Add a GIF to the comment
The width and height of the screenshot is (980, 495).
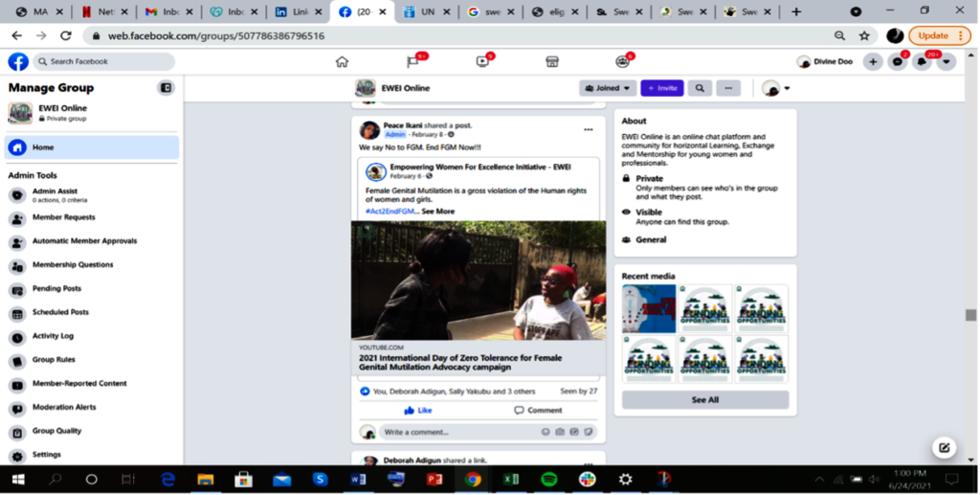coord(574,432)
